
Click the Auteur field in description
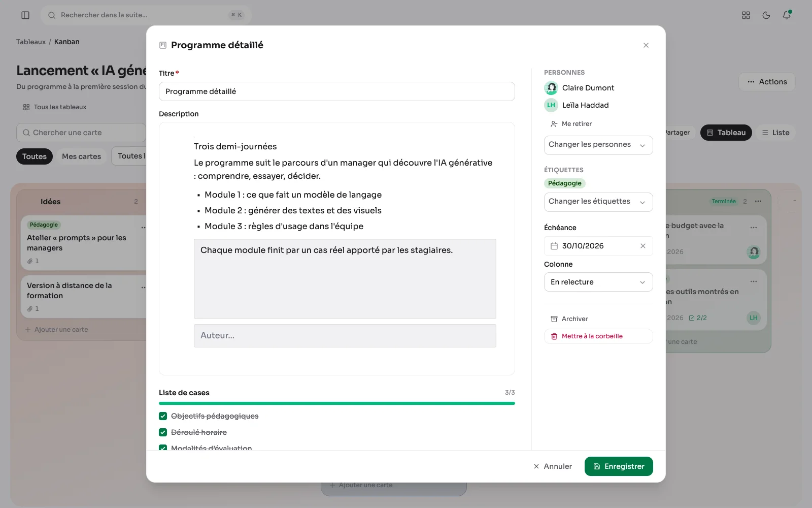[345, 336]
